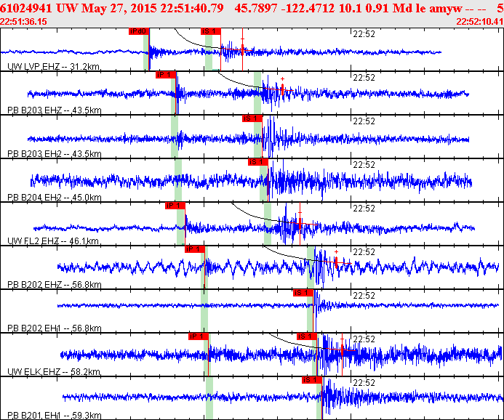Click the window start time 22:51:36.15
Image resolution: width=504 pixels, height=420 pixels.
tap(23, 22)
